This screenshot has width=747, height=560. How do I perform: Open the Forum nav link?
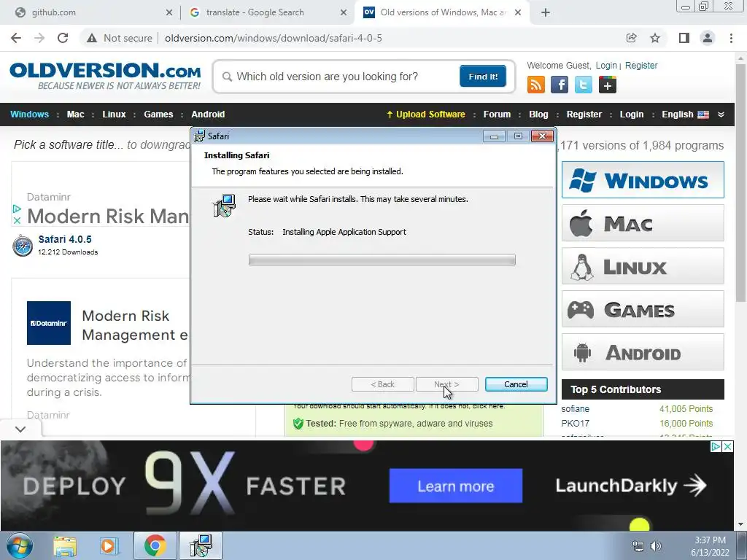coord(497,114)
